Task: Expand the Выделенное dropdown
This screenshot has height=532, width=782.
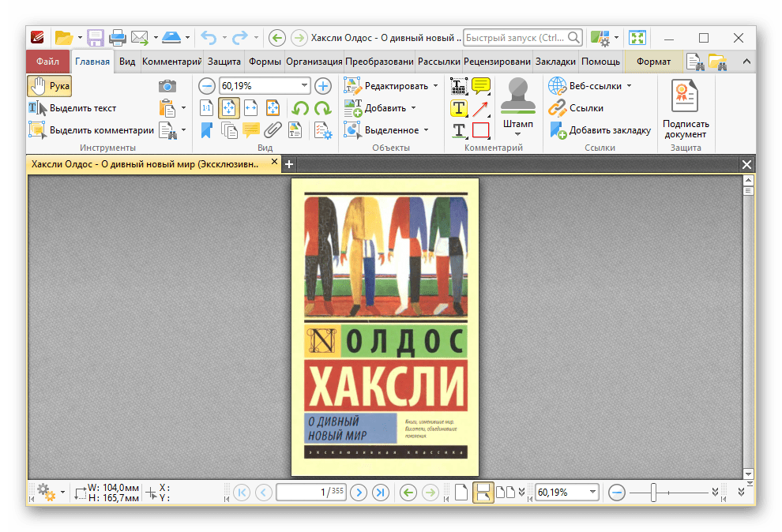Action: click(x=427, y=130)
